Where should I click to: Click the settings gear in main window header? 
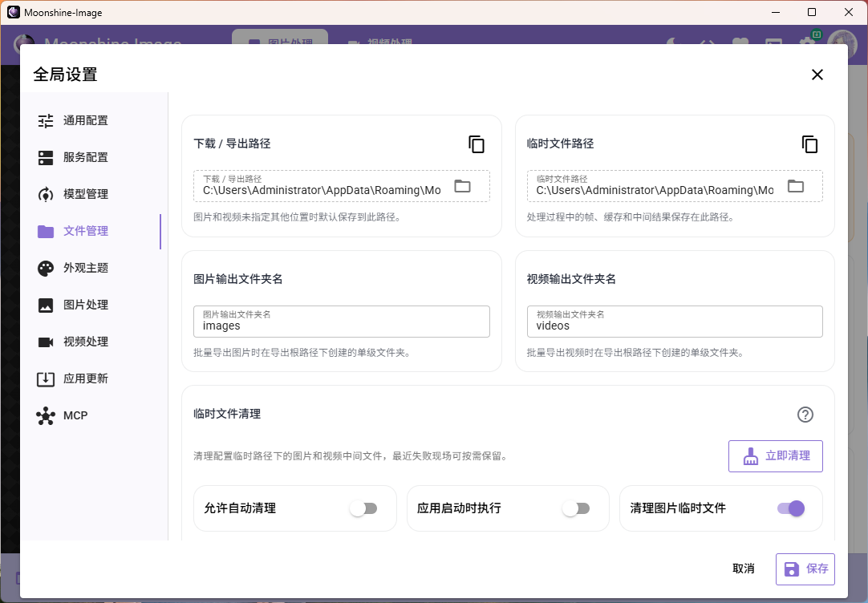coord(806,39)
